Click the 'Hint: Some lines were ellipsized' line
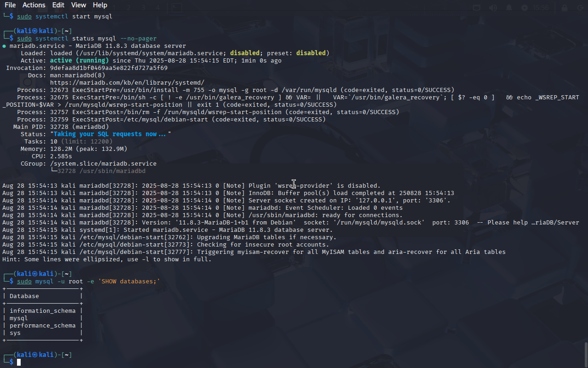The image size is (588, 368). point(107,259)
